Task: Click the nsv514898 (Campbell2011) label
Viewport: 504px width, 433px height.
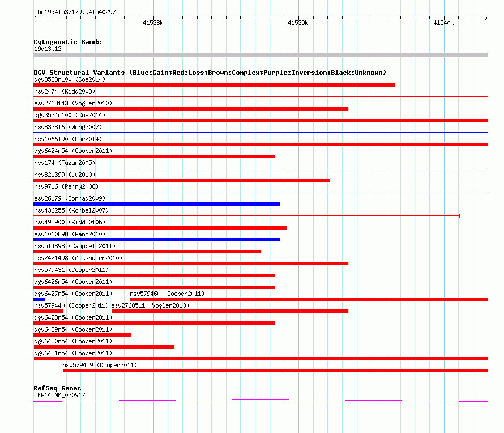Action: (75, 246)
